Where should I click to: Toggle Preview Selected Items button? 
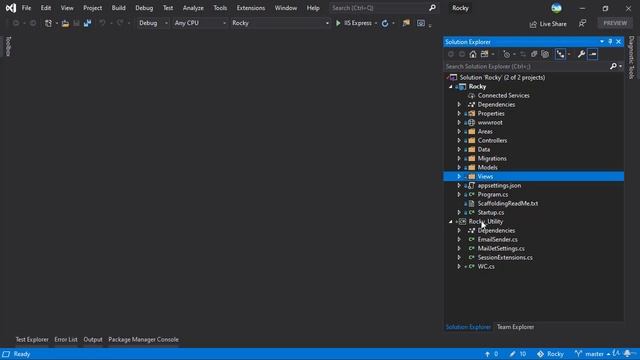pyautogui.click(x=593, y=54)
